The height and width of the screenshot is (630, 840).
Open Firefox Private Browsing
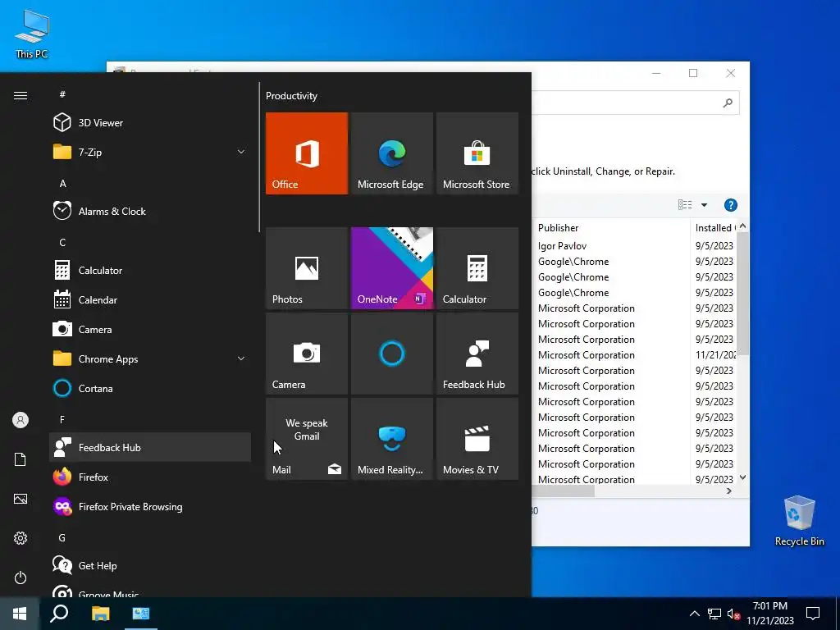point(150,506)
